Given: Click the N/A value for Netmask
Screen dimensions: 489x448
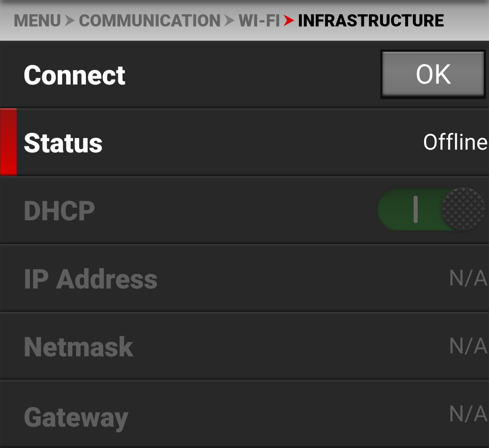Looking at the screenshot, I should (x=468, y=346).
